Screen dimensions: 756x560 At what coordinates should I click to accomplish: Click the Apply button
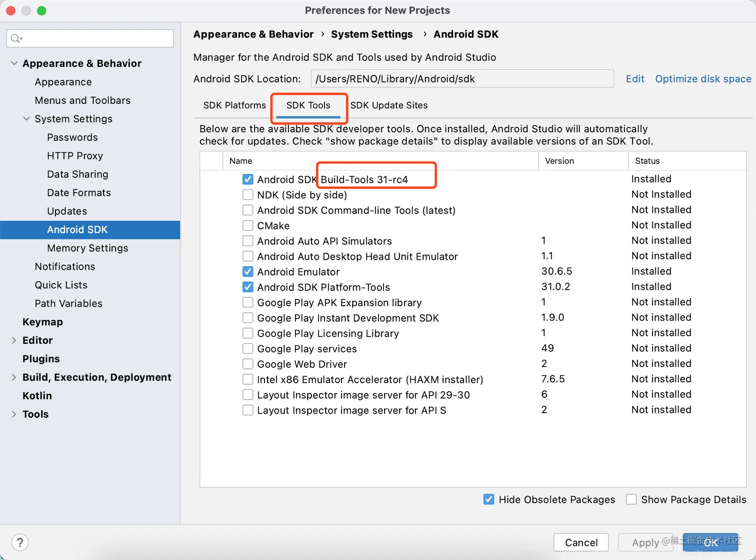pos(645,543)
